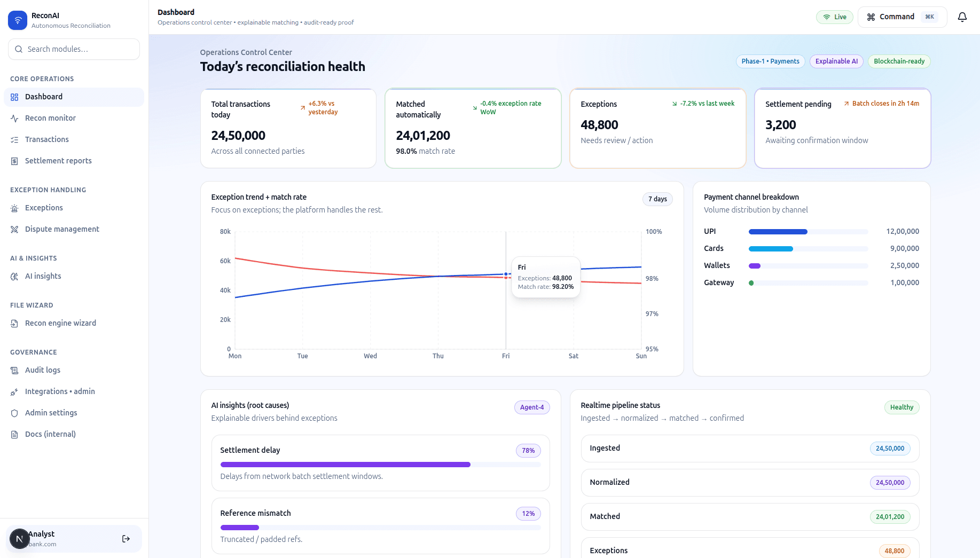Screen dimensions: 980x558
Task: Open Settlement reports
Action: click(74, 161)
